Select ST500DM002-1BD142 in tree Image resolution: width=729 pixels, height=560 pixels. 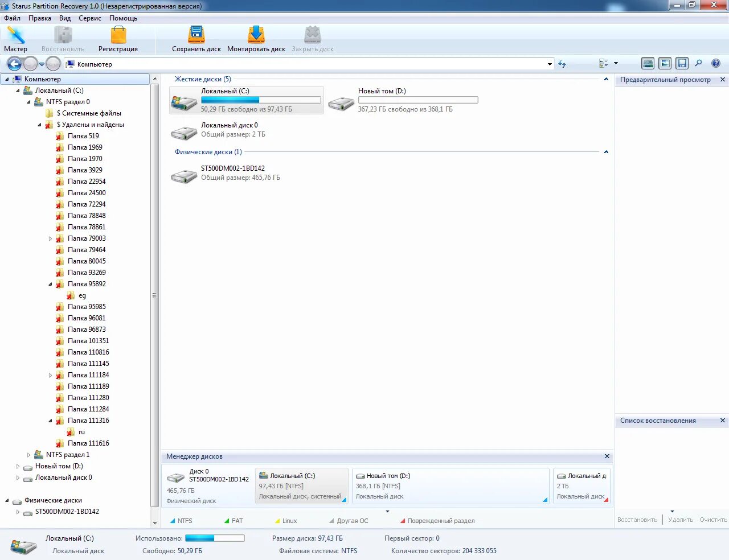tap(67, 512)
